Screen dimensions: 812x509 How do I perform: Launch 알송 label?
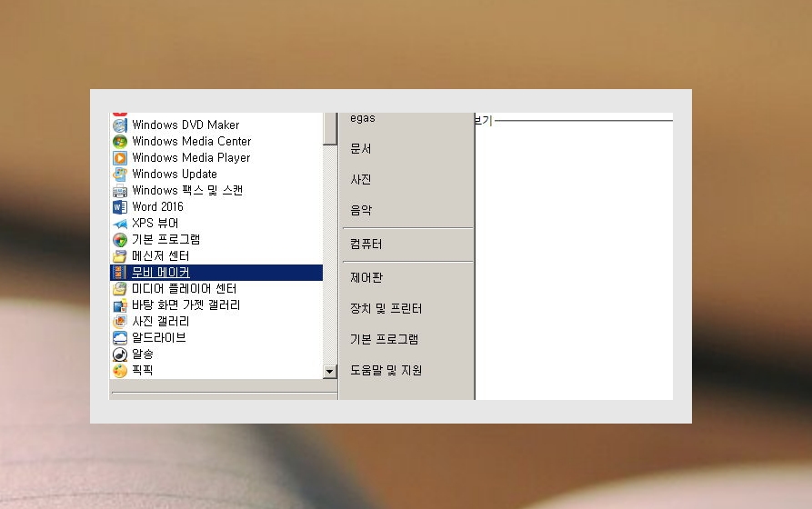tap(143, 354)
